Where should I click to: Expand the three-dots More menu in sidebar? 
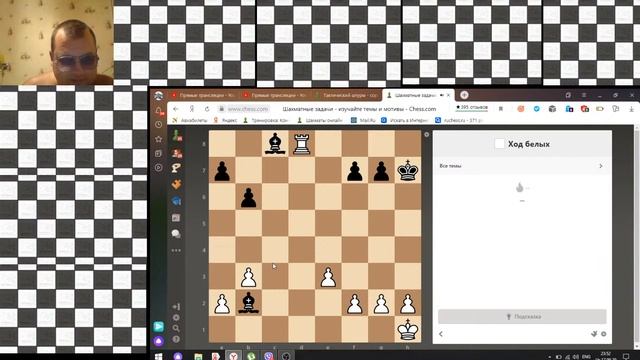[x=176, y=250]
